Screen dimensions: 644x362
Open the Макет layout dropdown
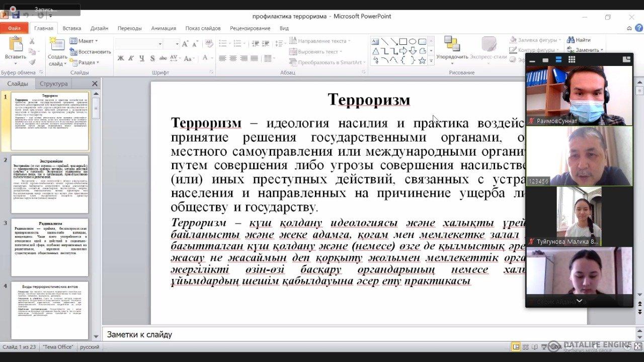click(x=84, y=41)
